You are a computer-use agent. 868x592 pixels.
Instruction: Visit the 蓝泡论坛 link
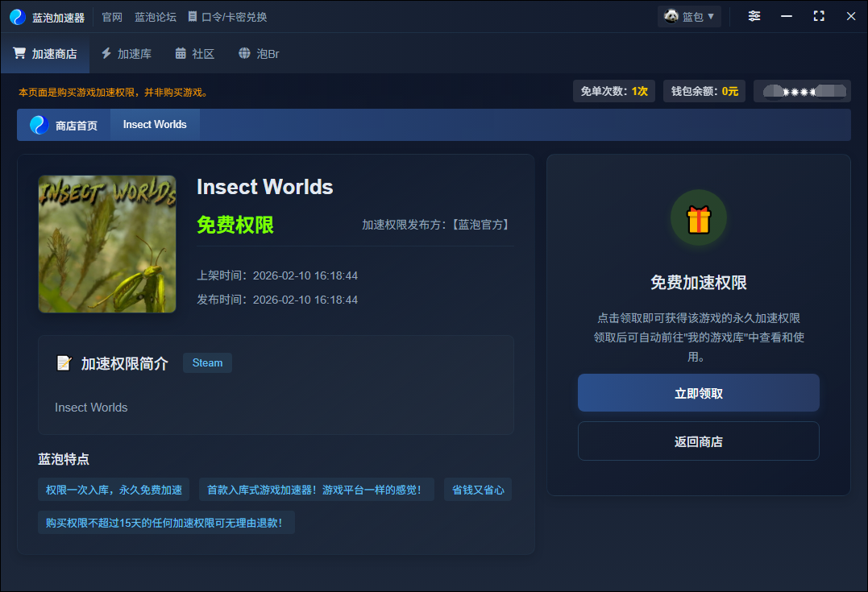pos(156,17)
